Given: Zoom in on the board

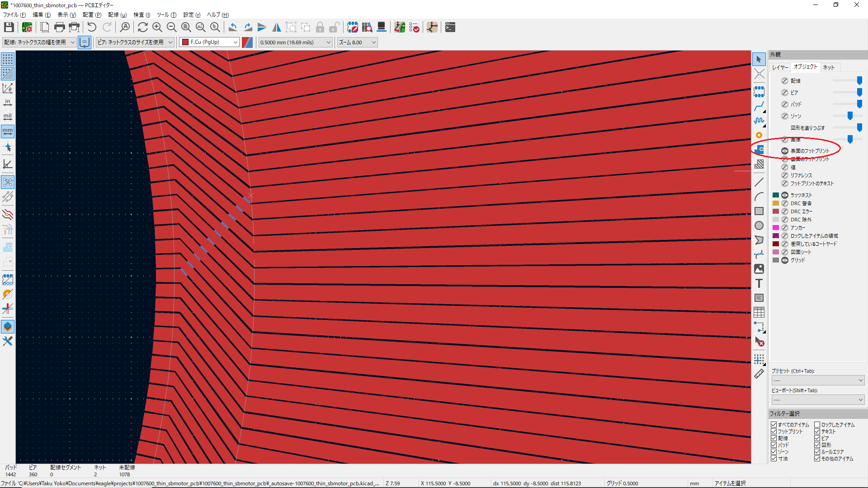Looking at the screenshot, I should click(x=157, y=28).
